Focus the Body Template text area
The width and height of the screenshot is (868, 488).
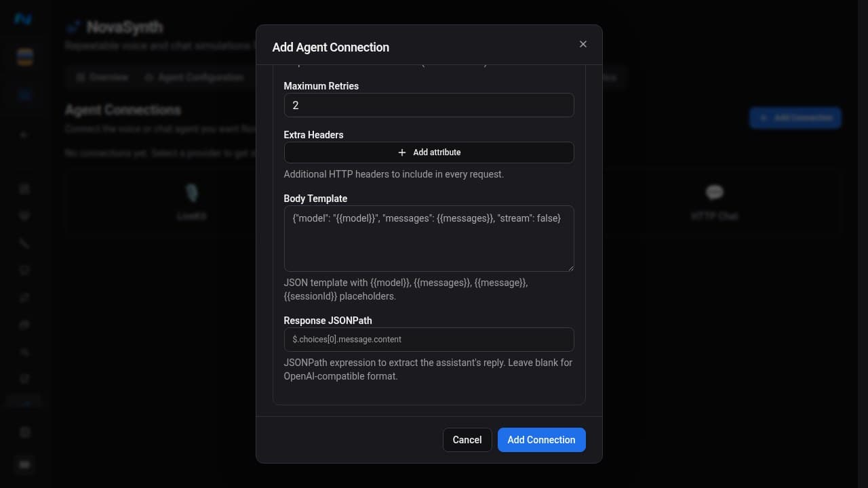(x=429, y=239)
